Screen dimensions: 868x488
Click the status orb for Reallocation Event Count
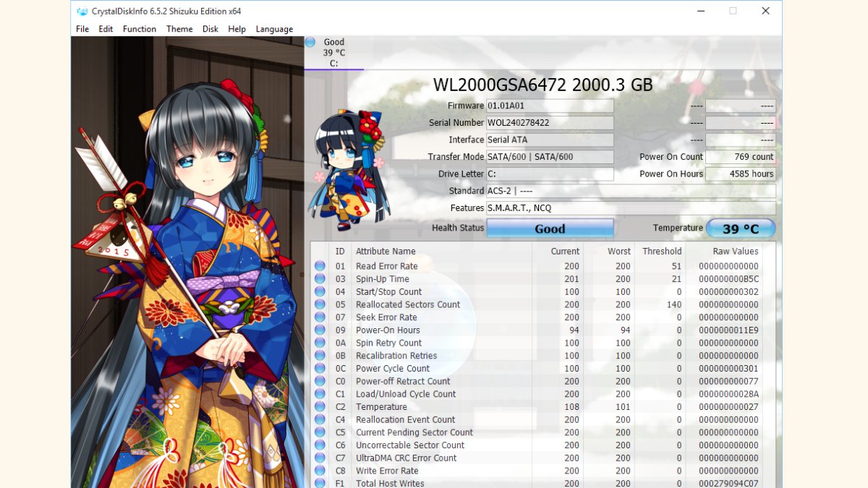320,419
